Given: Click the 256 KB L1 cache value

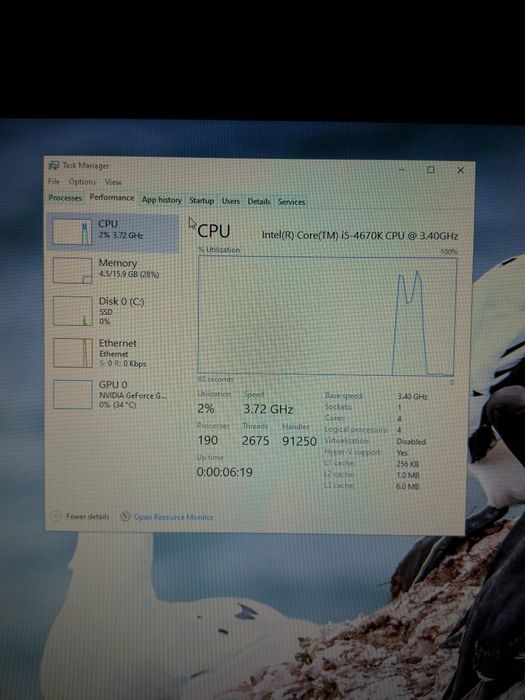Looking at the screenshot, I should (408, 464).
